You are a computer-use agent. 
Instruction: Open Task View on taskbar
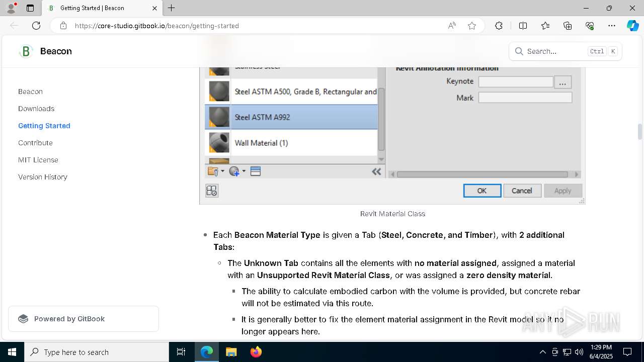pos(181,352)
